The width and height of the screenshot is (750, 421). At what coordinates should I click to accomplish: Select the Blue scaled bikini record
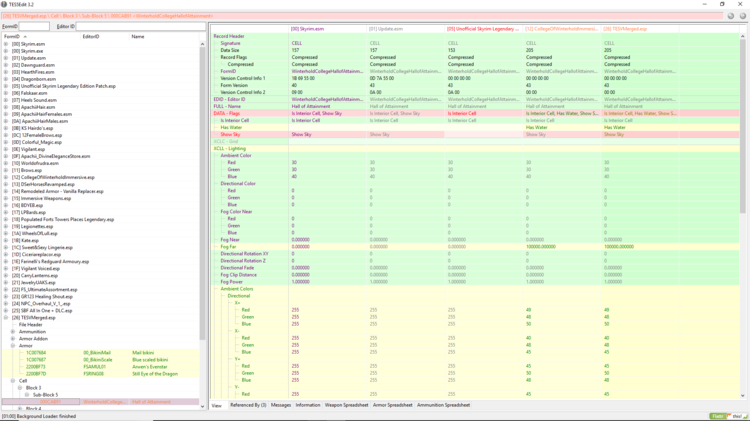click(100, 360)
